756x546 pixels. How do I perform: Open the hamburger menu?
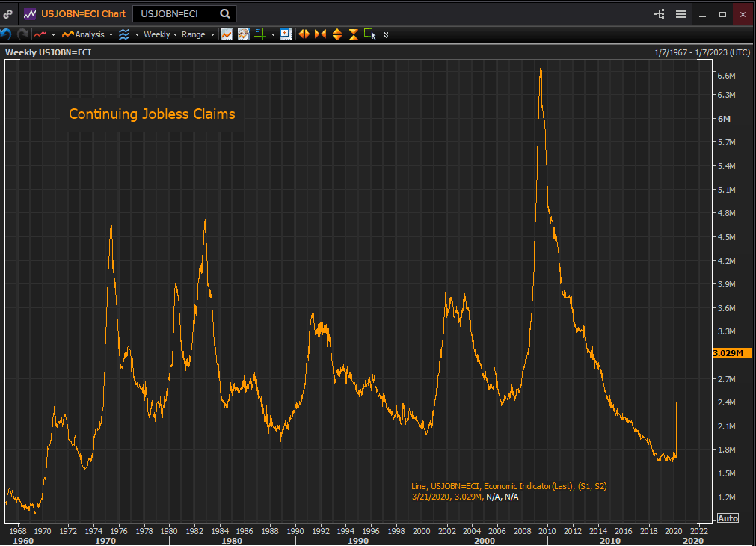[680, 14]
